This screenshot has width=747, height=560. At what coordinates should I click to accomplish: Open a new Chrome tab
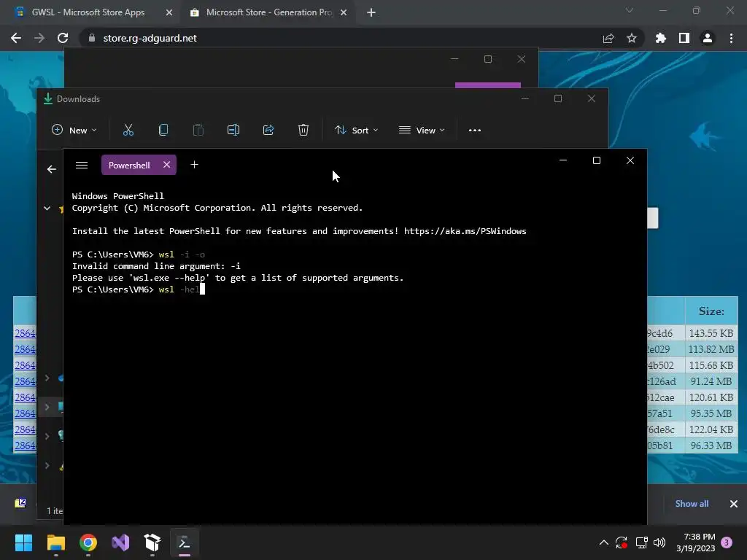coord(371,13)
